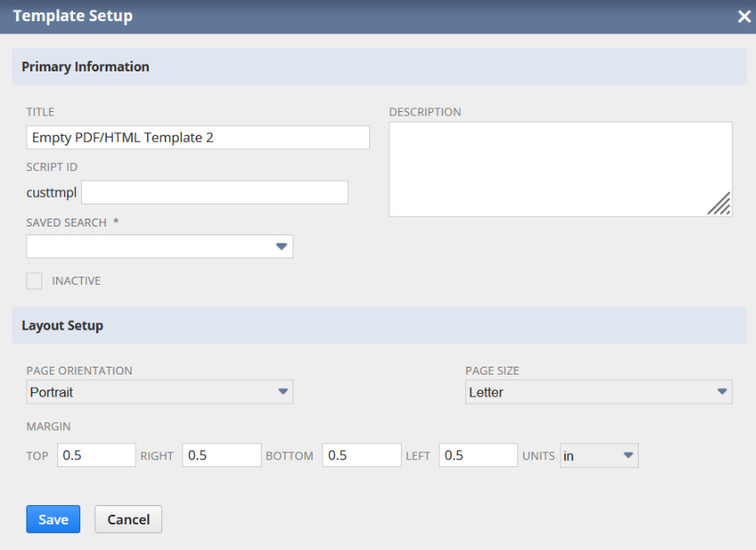Click the Top margin field
Screen dimensions: 756x550
click(96, 456)
